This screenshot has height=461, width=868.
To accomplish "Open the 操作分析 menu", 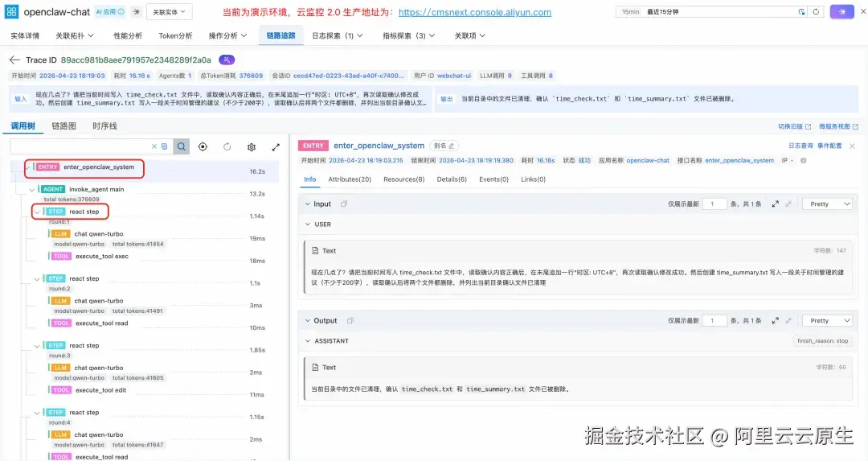I will (x=227, y=35).
